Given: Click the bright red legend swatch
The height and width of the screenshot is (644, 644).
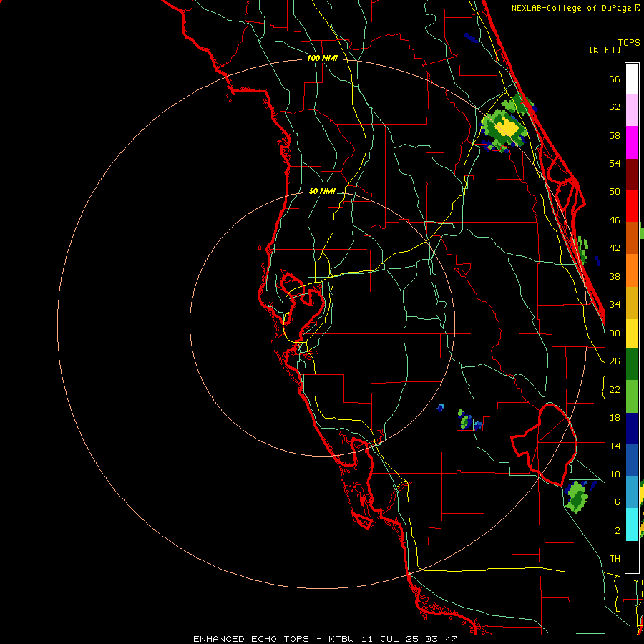Looking at the screenshot, I should pos(632,206).
